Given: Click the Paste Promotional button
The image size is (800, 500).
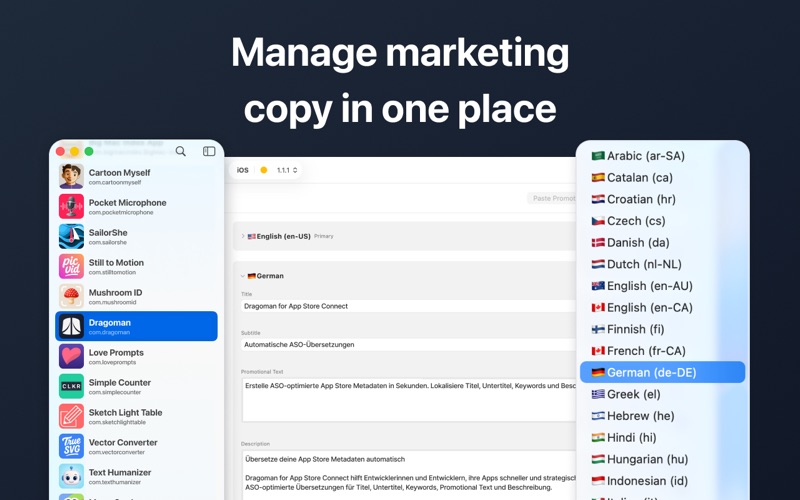Looking at the screenshot, I should [552, 198].
